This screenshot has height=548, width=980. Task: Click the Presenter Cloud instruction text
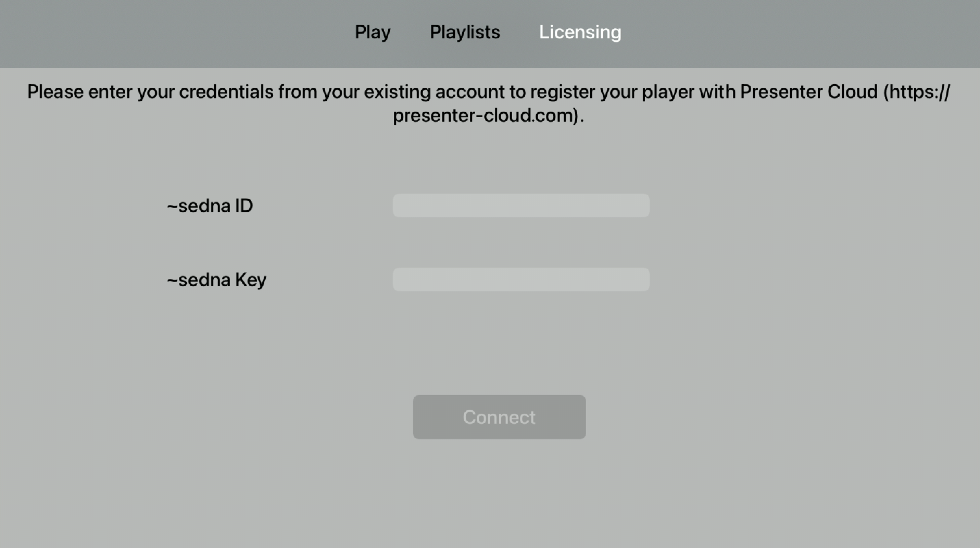point(489,103)
